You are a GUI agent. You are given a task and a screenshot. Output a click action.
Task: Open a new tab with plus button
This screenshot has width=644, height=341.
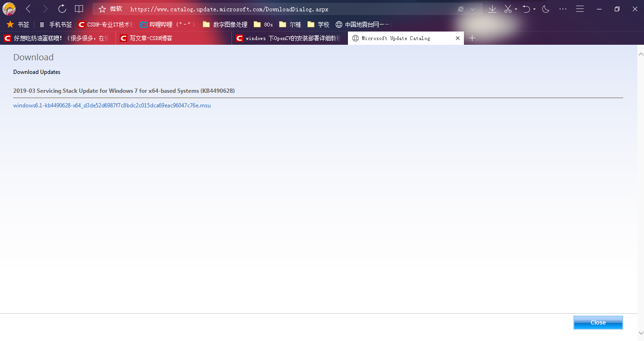click(472, 38)
